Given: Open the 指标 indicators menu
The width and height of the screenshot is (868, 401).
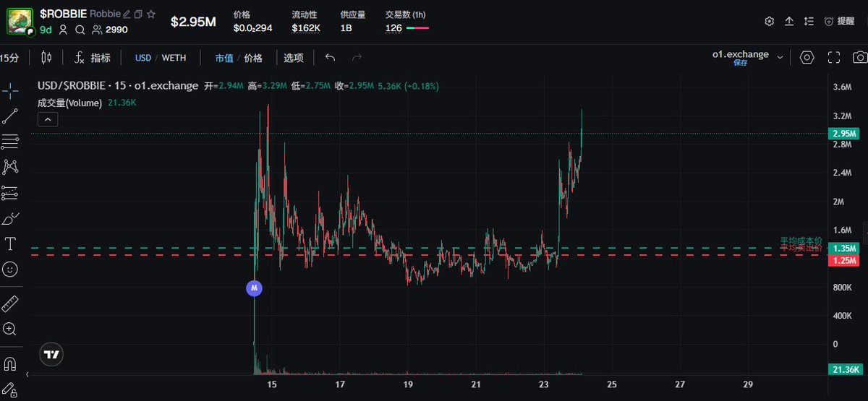Looking at the screenshot, I should [x=93, y=58].
